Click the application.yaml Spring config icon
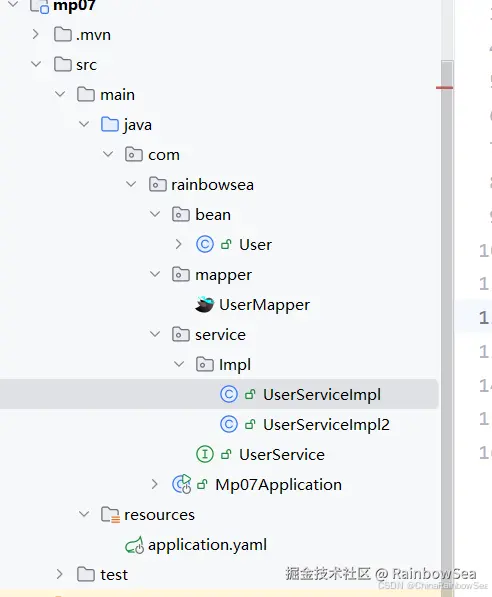This screenshot has height=597, width=492. [x=134, y=545]
